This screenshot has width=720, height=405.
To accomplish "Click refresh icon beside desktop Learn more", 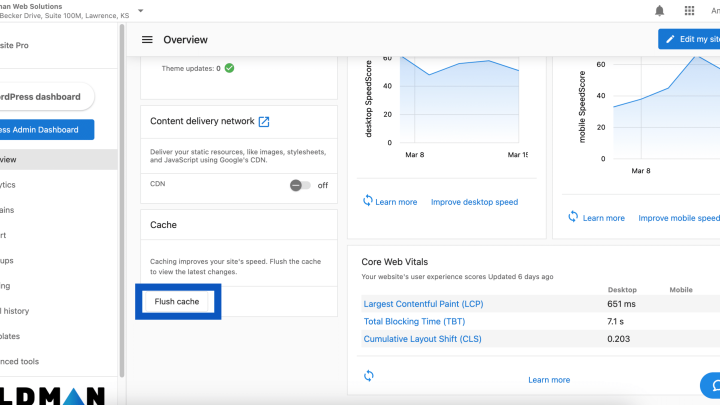I will coord(368,201).
